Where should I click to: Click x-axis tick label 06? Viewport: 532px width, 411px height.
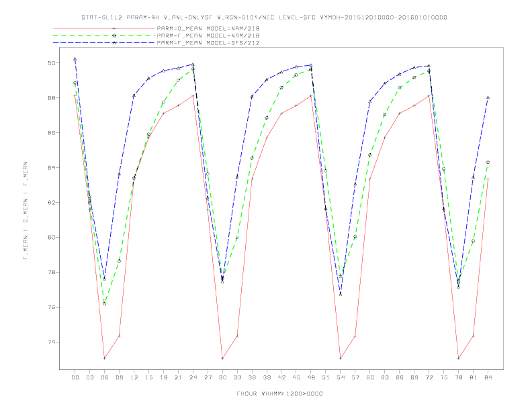click(x=105, y=377)
